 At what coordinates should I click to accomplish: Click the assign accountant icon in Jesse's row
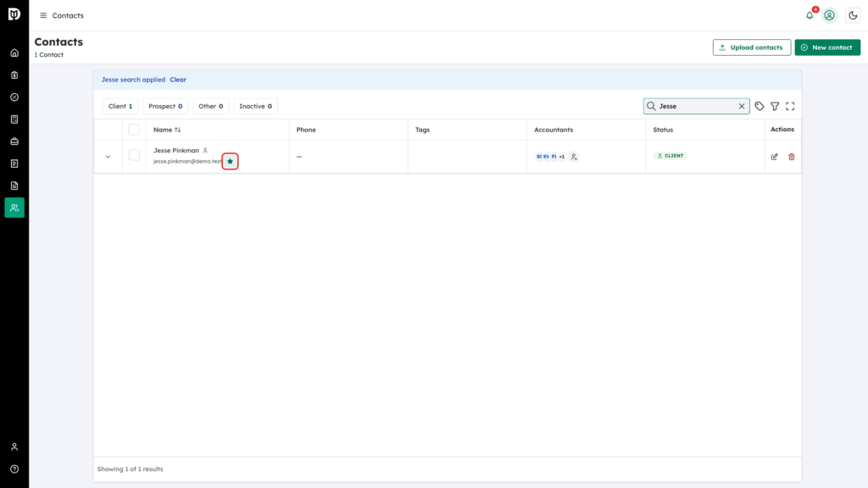(574, 157)
